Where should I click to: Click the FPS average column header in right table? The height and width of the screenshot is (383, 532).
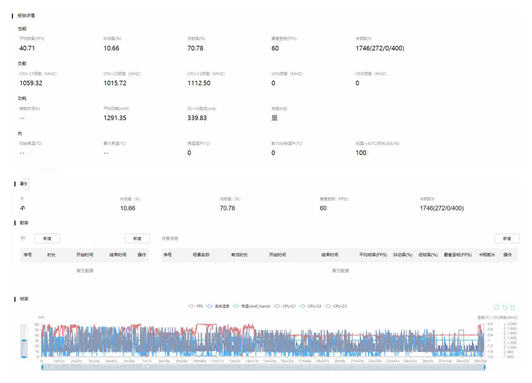coord(373,254)
